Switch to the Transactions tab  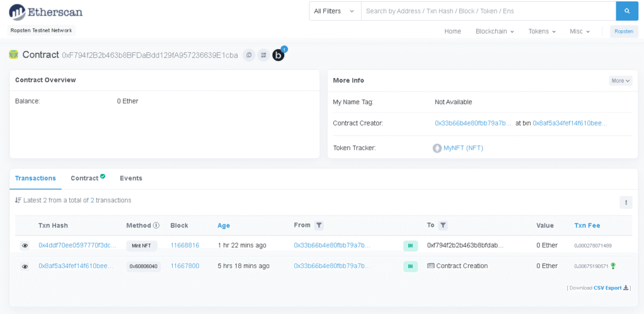[x=35, y=178]
